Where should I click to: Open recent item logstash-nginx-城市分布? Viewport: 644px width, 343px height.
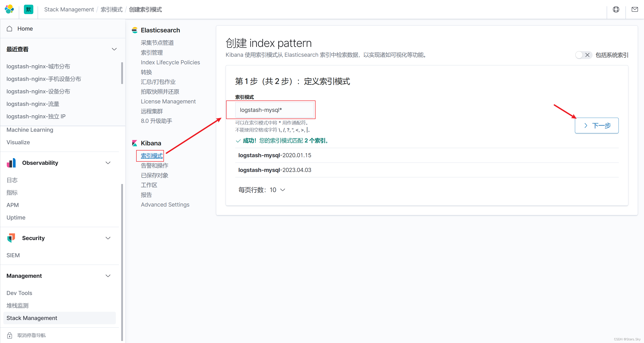coord(38,66)
